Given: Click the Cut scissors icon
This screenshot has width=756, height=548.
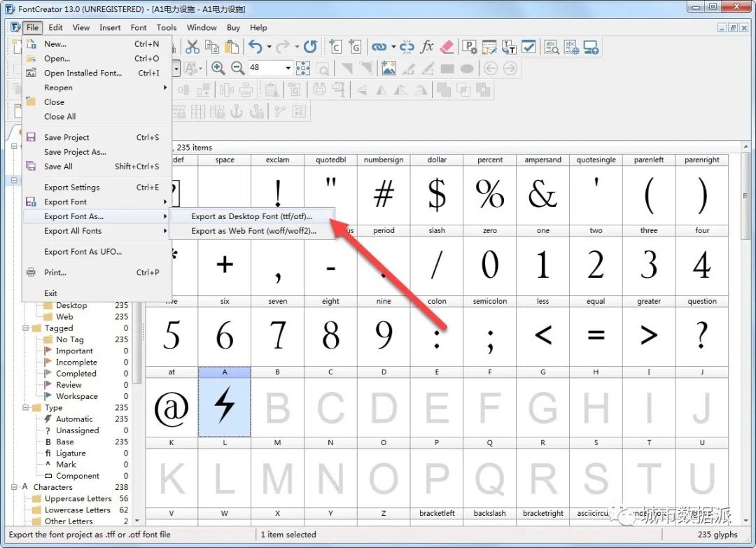Looking at the screenshot, I should click(192, 47).
